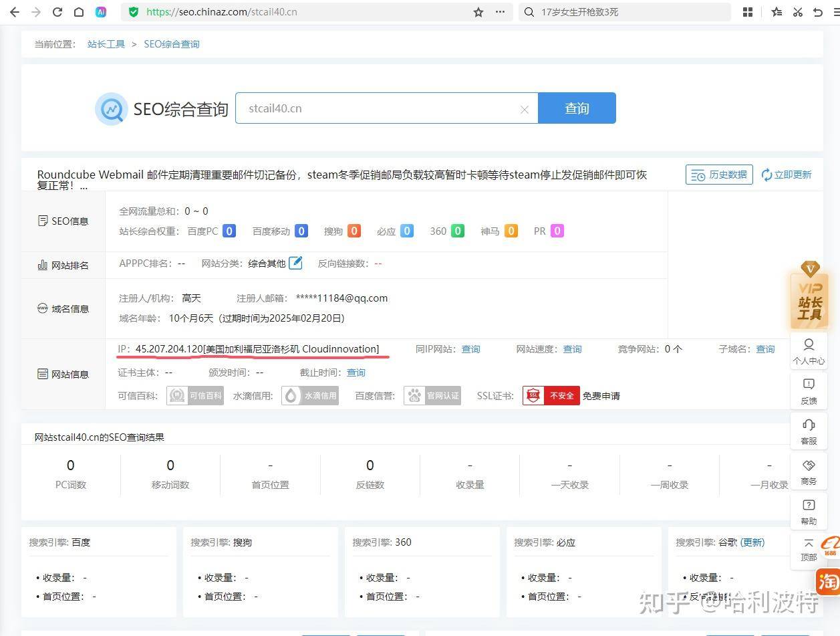This screenshot has height=636, width=840.
Task: Click the registrant name 高天
Action: tap(191, 298)
